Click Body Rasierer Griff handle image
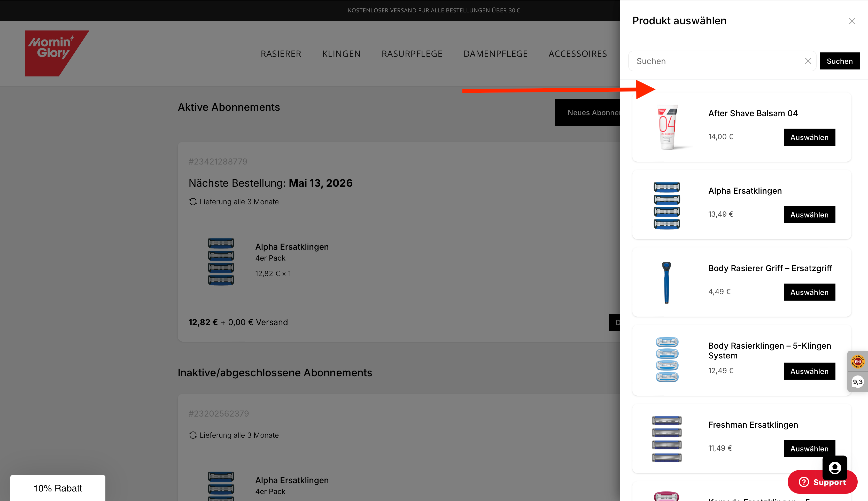Screen dimensions: 868x501 [667, 283]
